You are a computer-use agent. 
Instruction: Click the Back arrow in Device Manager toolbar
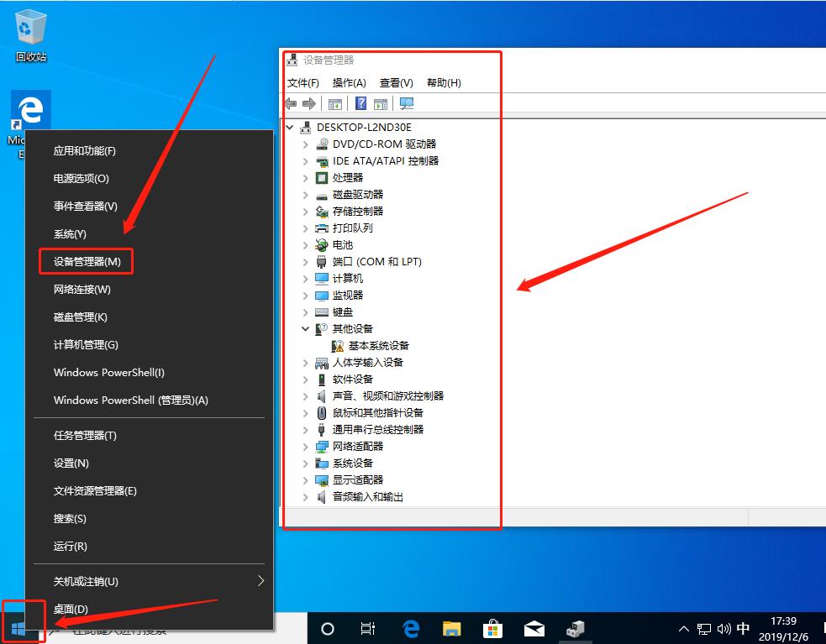tap(291, 103)
